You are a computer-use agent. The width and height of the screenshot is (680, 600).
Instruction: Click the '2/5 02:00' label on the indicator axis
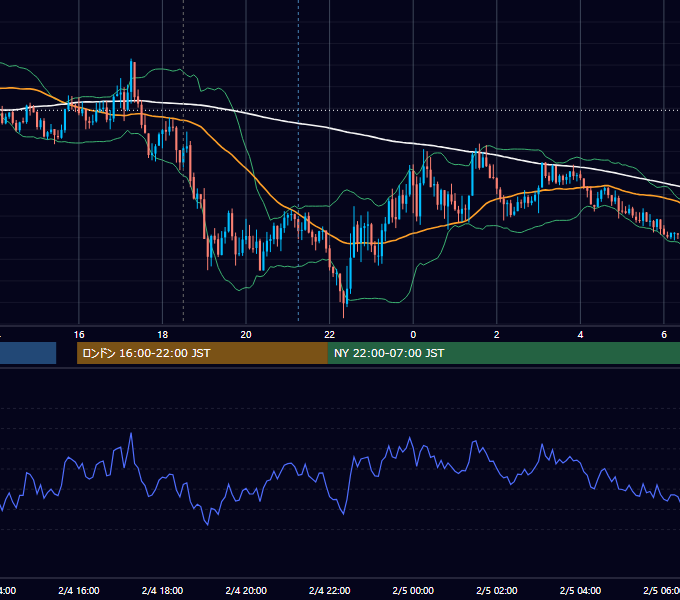(497, 591)
